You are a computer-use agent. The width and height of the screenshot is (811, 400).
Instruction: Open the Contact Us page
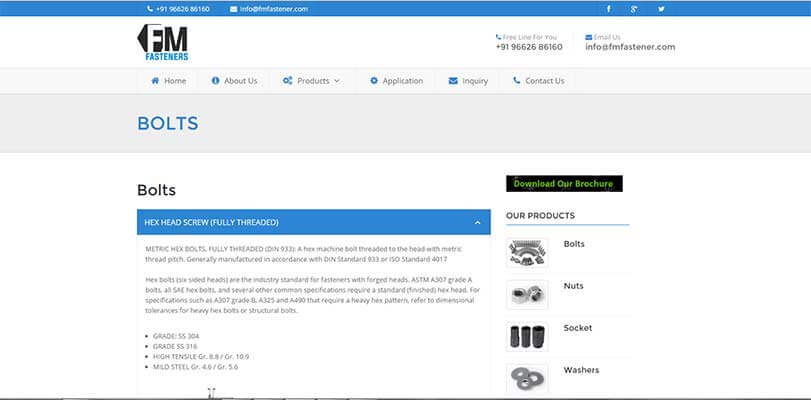point(538,81)
